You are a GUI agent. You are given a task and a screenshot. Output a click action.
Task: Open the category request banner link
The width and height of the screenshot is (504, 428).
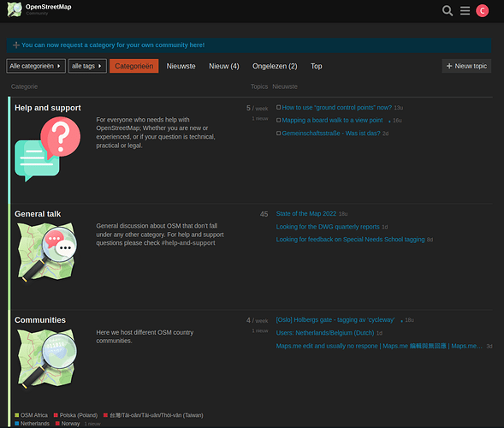(x=113, y=45)
